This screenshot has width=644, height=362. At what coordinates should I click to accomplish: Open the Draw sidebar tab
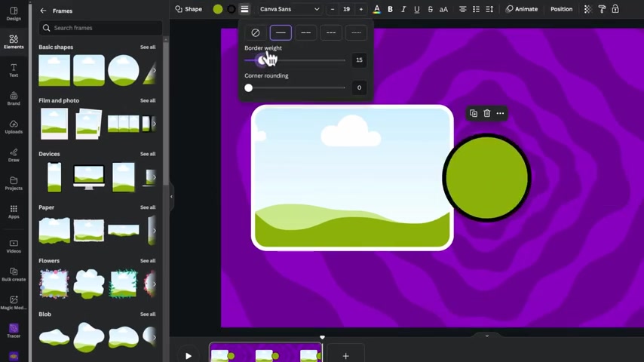14,155
